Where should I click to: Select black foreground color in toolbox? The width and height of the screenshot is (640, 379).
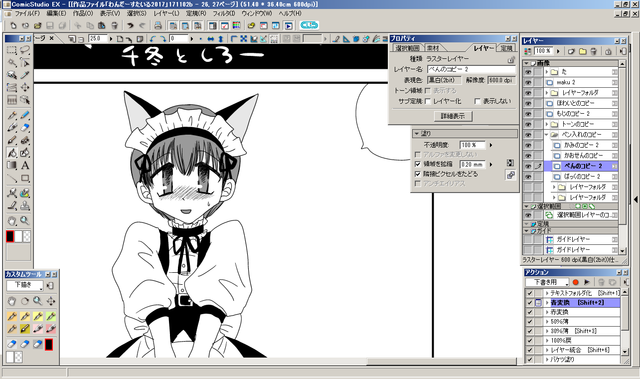(10, 236)
